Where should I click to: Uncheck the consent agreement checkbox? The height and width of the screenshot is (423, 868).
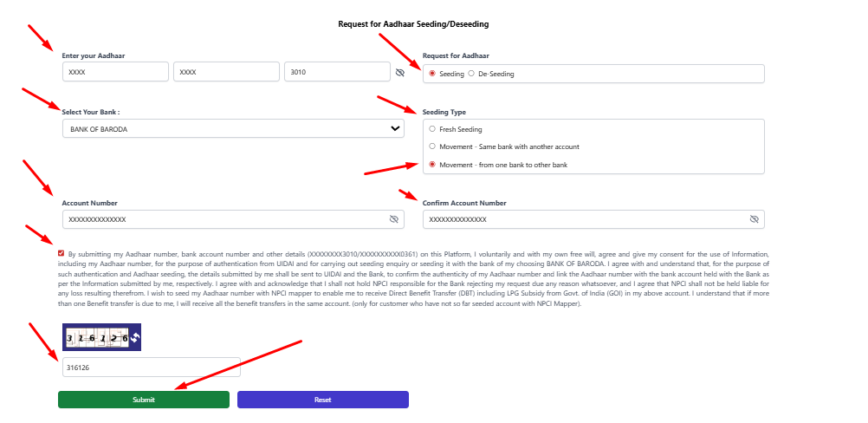pyautogui.click(x=62, y=253)
